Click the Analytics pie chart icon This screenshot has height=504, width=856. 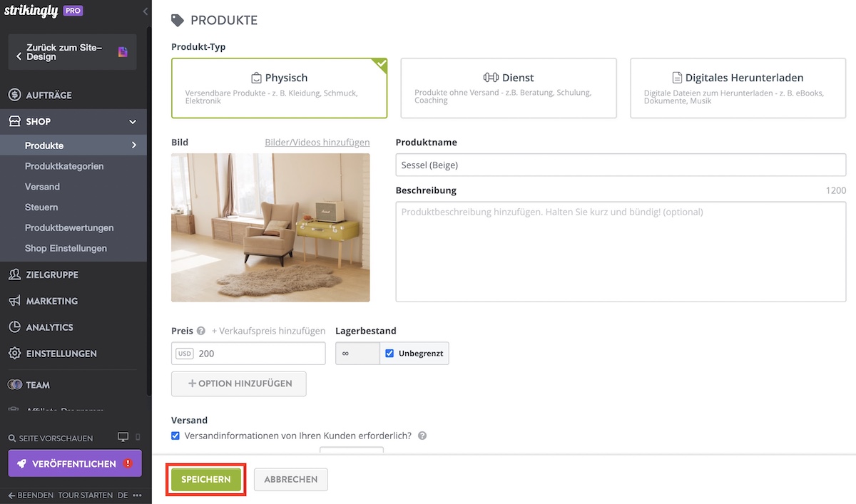pos(14,327)
